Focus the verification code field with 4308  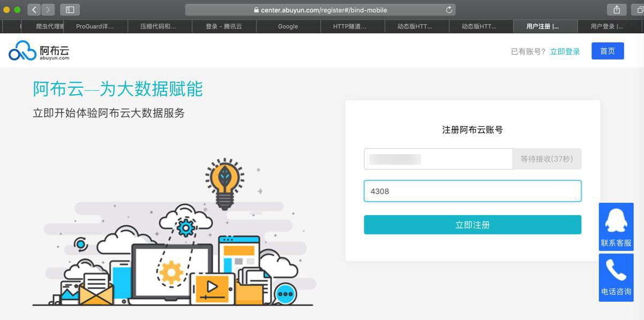(x=473, y=191)
